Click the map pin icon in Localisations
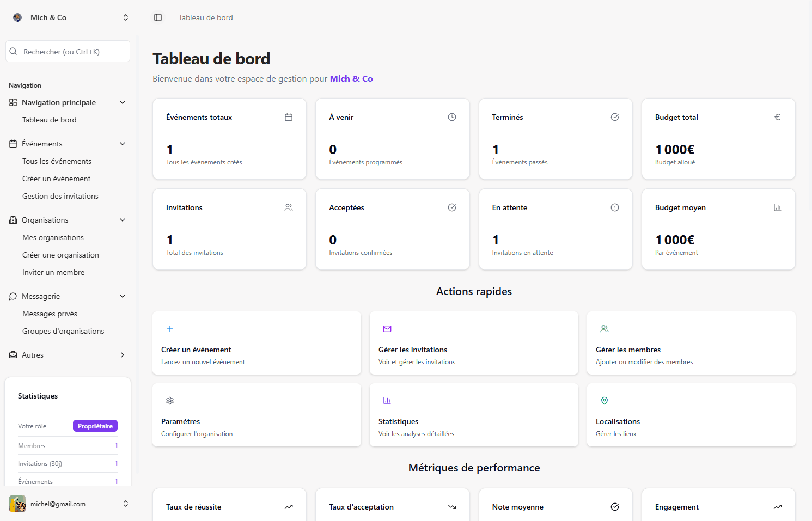Image resolution: width=812 pixels, height=521 pixels. point(604,401)
